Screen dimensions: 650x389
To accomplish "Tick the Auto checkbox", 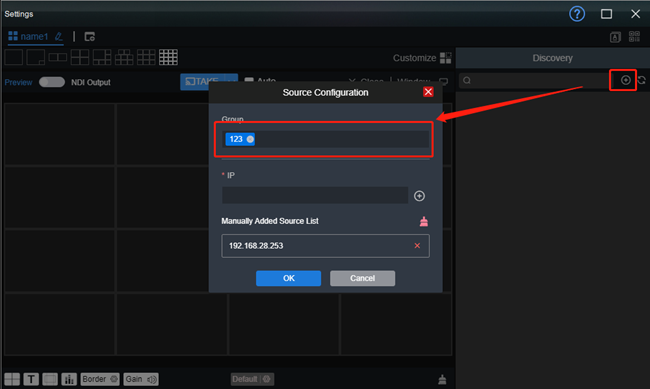I will click(249, 80).
